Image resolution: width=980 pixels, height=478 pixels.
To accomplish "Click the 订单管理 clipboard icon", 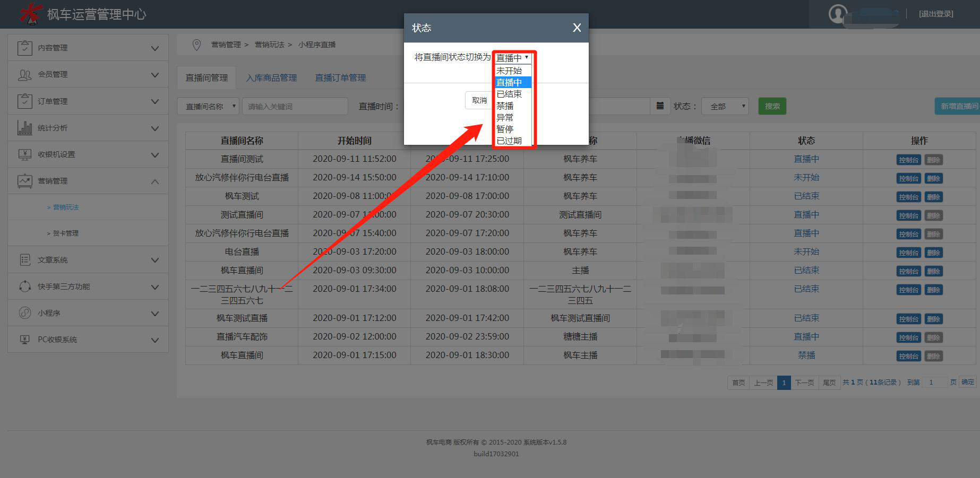I will (x=25, y=101).
